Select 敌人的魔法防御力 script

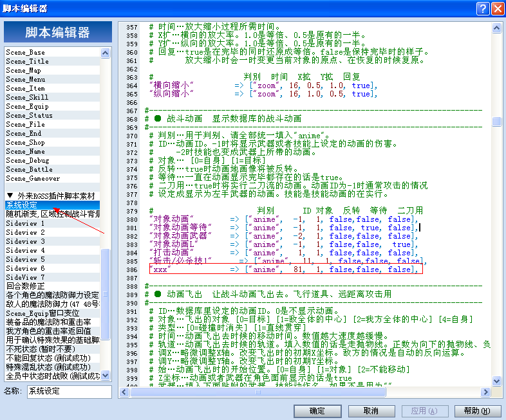point(53,304)
